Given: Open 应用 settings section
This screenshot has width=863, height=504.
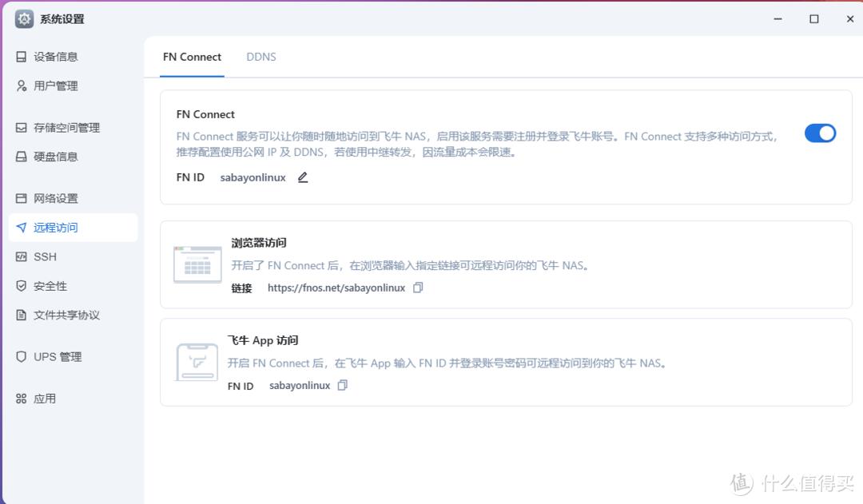Looking at the screenshot, I should click(45, 399).
